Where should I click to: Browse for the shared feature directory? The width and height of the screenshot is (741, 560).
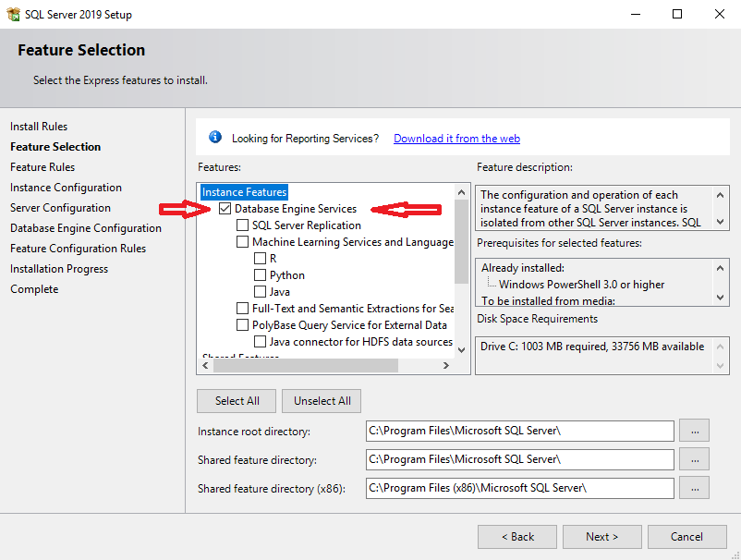point(694,459)
